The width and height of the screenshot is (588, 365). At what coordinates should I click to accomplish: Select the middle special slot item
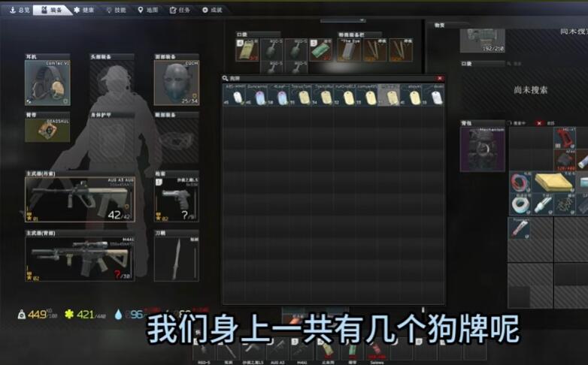(x=375, y=50)
